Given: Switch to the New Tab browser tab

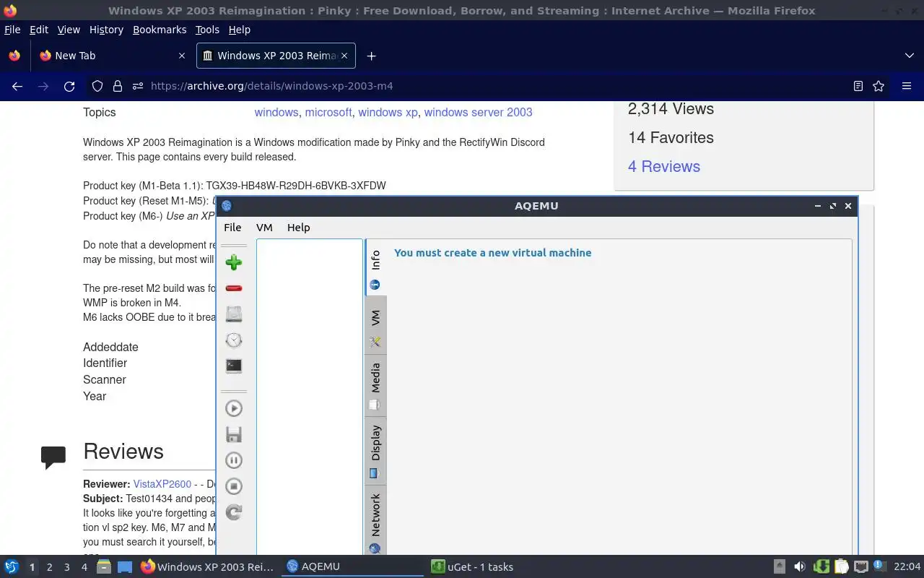Looking at the screenshot, I should coord(112,56).
